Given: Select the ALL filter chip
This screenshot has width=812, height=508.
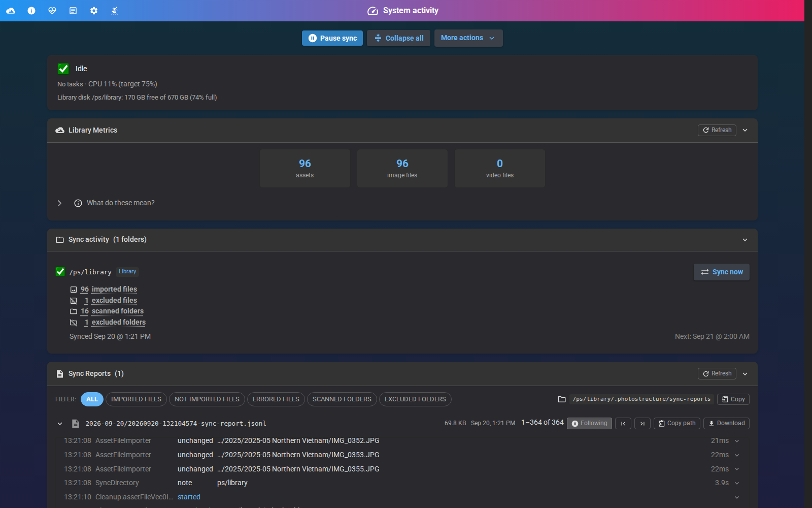Looking at the screenshot, I should pos(92,399).
